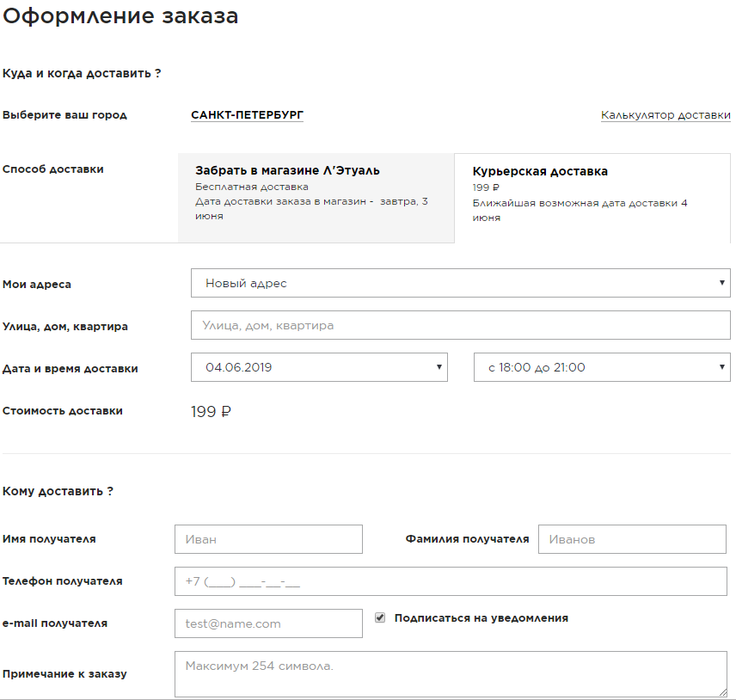The width and height of the screenshot is (736, 700).
Task: Click the Фамилия получателя input field
Action: pos(632,539)
